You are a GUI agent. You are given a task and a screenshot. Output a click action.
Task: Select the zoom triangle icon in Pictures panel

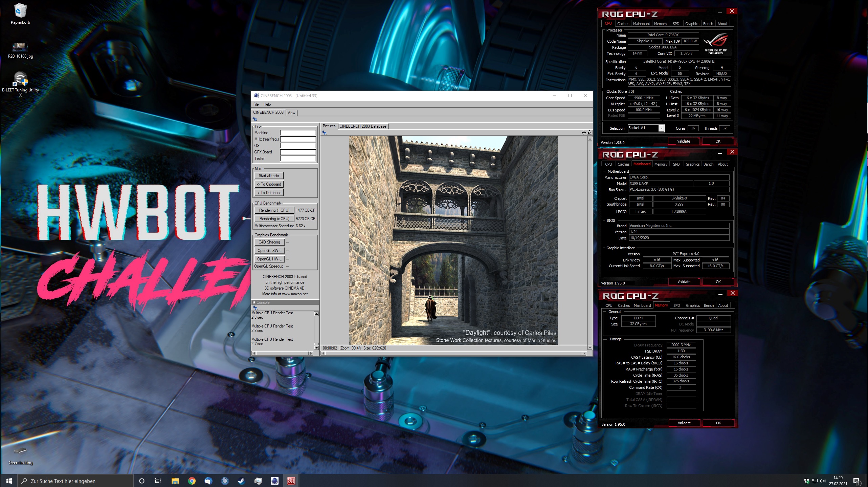[x=589, y=132]
